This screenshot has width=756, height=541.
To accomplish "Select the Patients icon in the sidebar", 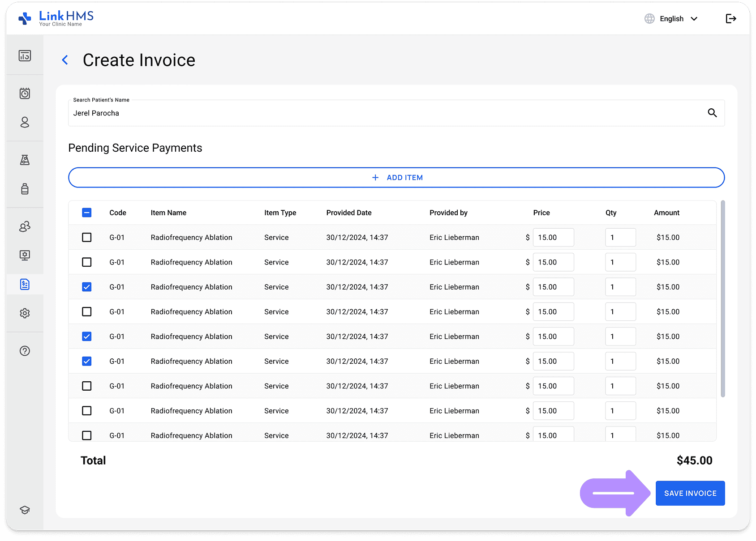I will click(25, 122).
